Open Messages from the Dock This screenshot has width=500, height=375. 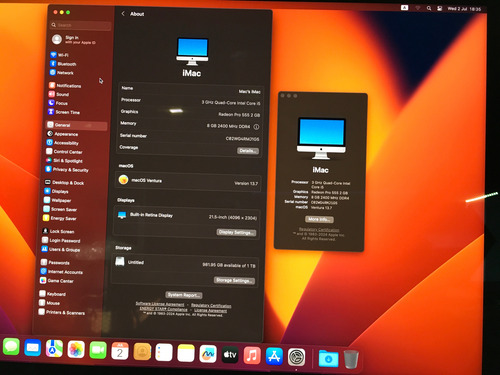tap(11, 347)
